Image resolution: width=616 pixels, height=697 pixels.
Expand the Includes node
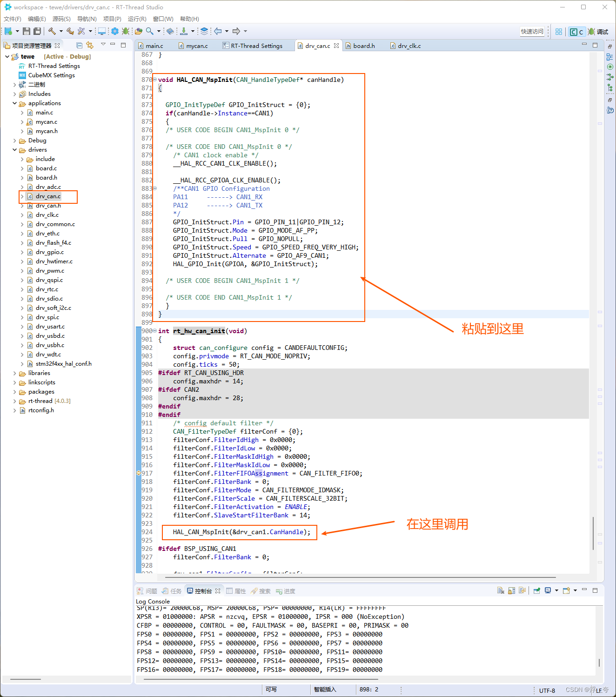[14, 94]
